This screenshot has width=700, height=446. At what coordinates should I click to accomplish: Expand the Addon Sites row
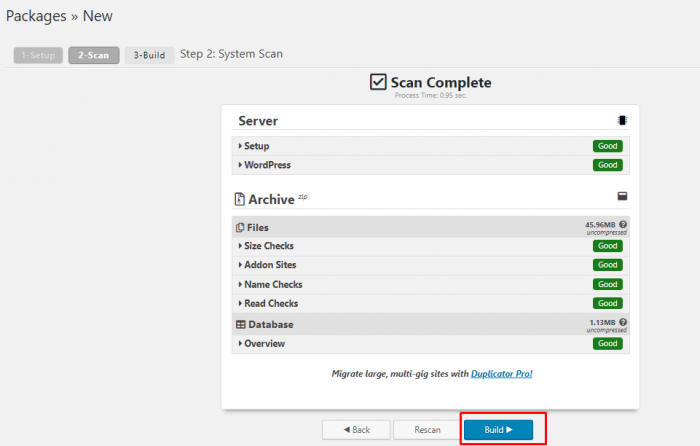(270, 265)
